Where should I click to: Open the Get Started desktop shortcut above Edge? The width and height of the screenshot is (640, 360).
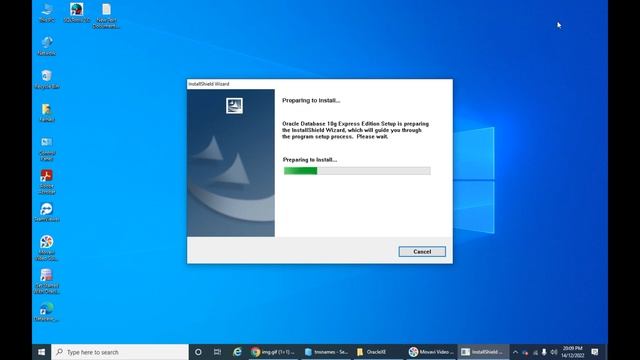click(47, 282)
